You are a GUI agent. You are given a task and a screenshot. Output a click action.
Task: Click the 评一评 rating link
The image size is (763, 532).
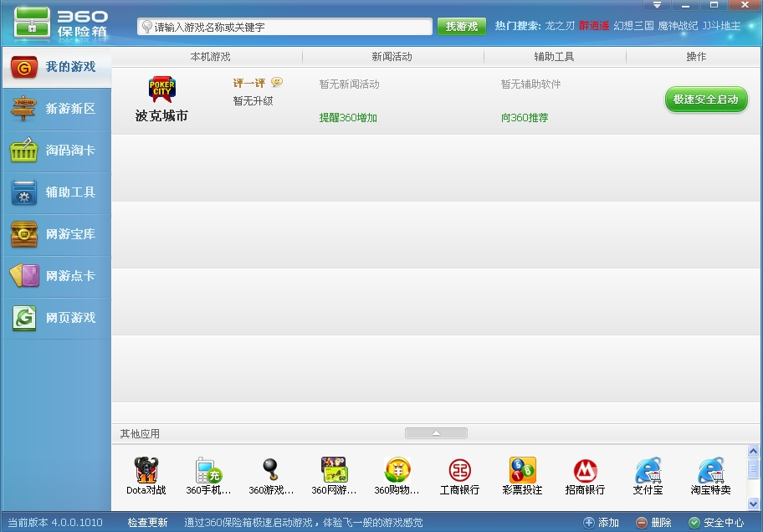[249, 84]
